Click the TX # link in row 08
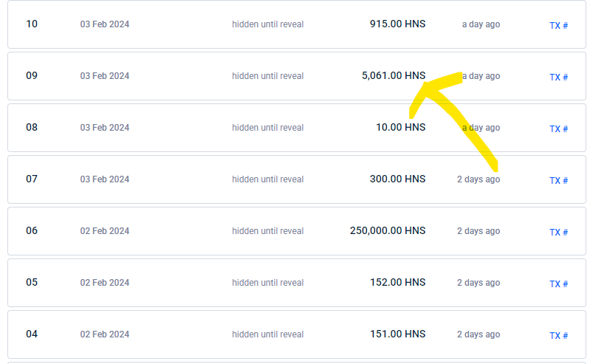Image resolution: width=590 pixels, height=364 pixels. pyautogui.click(x=558, y=128)
